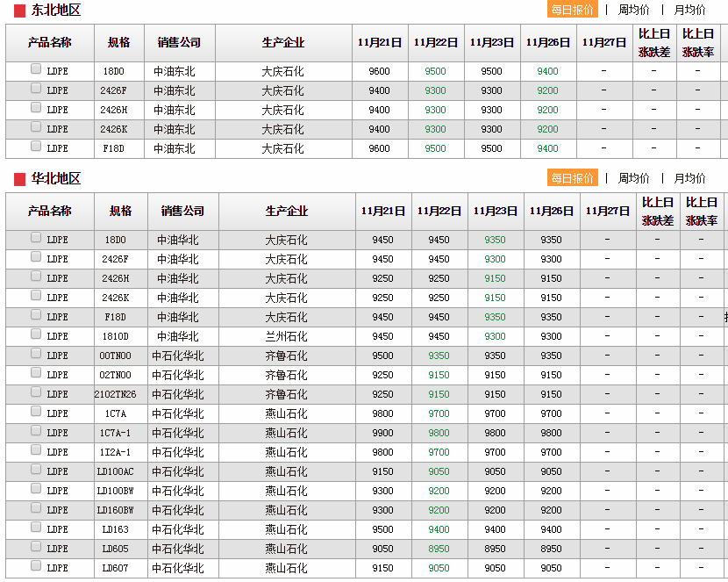
Task: Tick the 18D0 row checkbox in 东北地区 table
Action: [36, 69]
